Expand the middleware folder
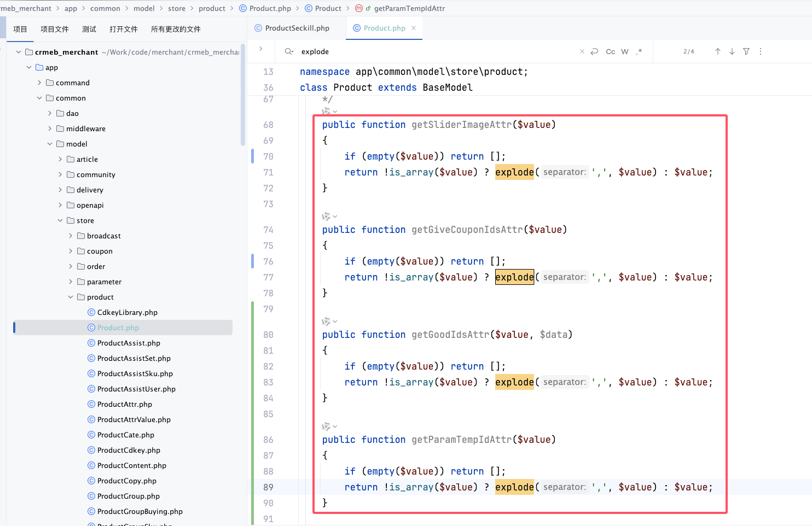 [50, 128]
